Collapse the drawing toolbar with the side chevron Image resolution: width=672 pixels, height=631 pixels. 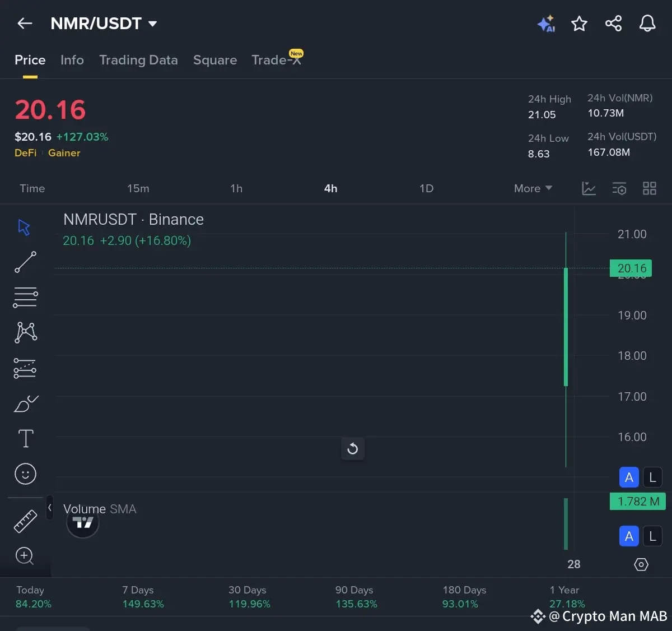point(49,508)
